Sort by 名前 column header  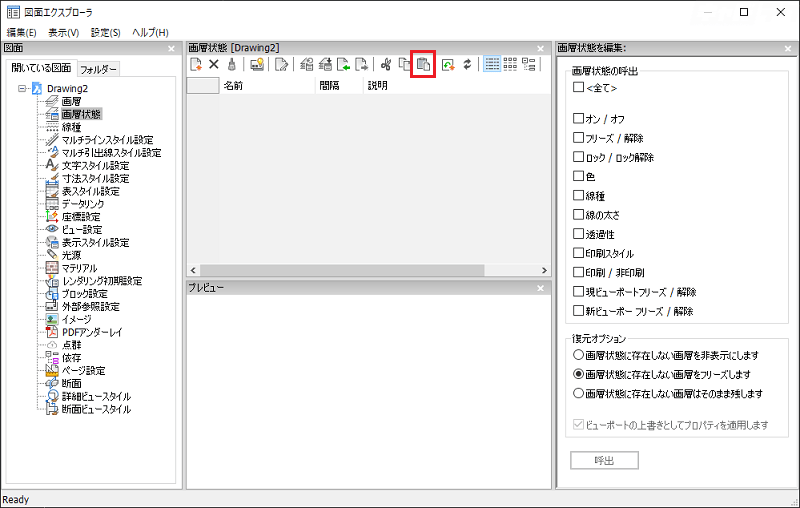267,86
